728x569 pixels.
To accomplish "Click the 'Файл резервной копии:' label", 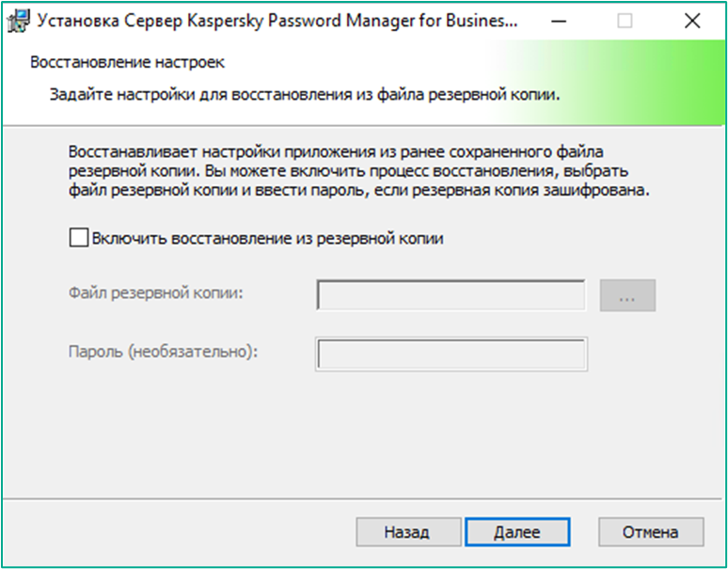I will point(156,293).
